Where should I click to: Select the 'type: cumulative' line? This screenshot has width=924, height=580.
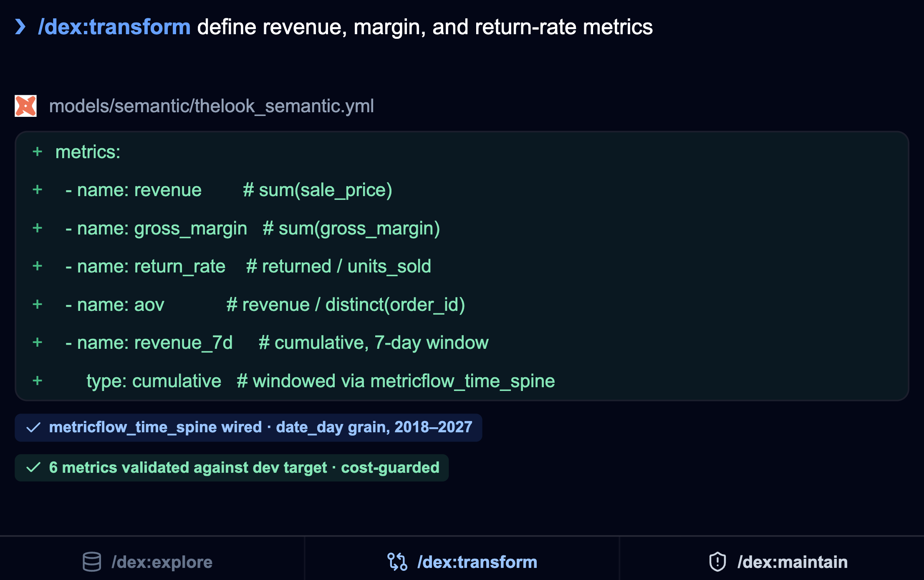pos(154,381)
